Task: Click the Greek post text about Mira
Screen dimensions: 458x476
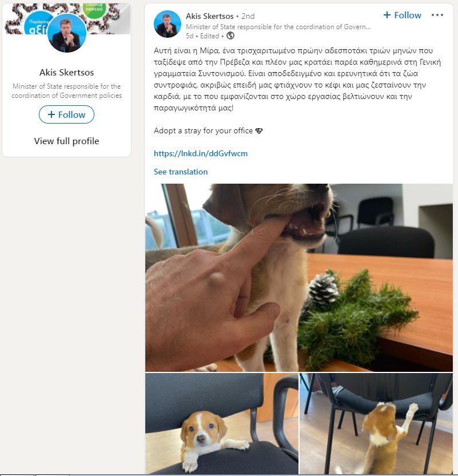Action: point(297,79)
